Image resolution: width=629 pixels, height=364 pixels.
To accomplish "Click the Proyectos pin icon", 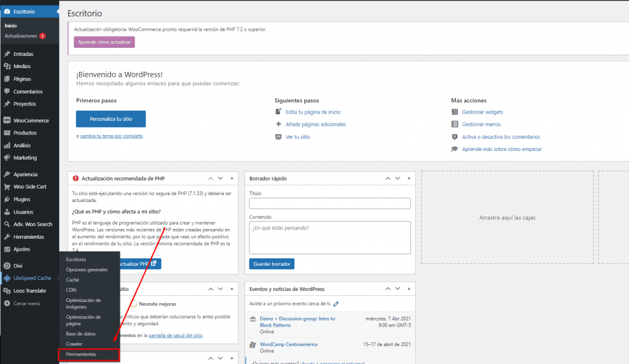I will tap(7, 104).
